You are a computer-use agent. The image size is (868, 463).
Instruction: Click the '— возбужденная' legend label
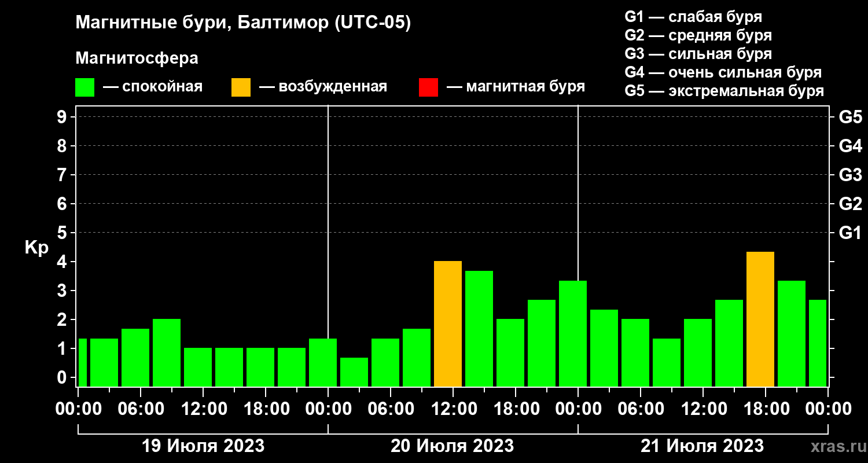point(323,87)
